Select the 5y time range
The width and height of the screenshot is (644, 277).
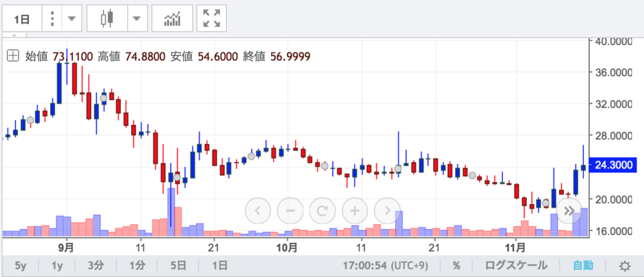point(20,266)
